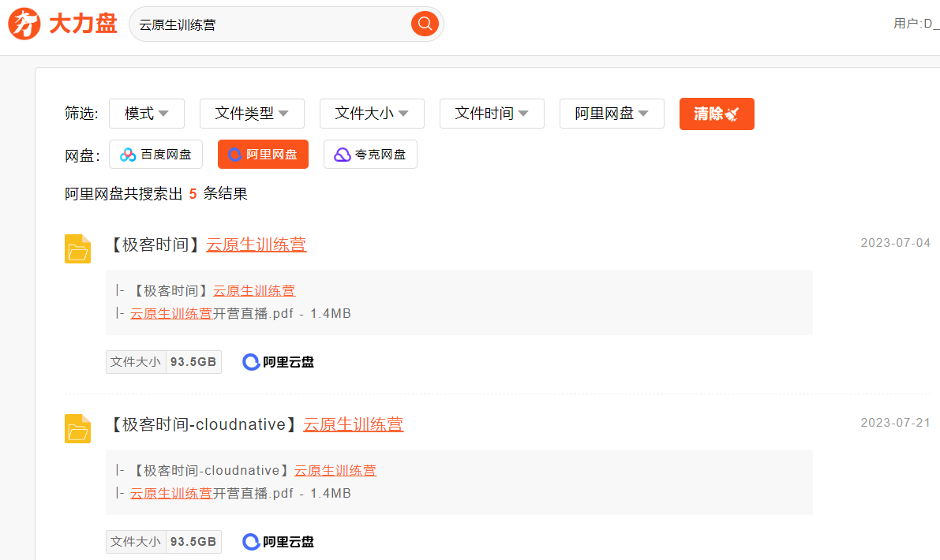Click the 清除 clear filters button
The width and height of the screenshot is (940, 560).
tap(717, 114)
